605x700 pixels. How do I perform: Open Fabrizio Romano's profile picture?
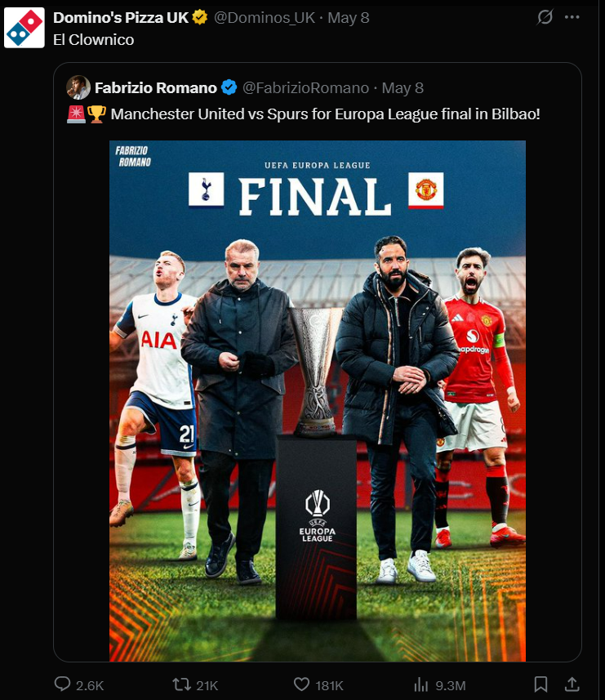point(78,87)
